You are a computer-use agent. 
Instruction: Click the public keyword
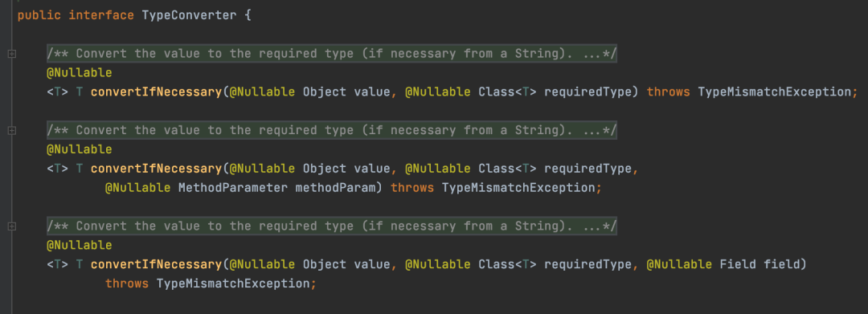pos(39,15)
